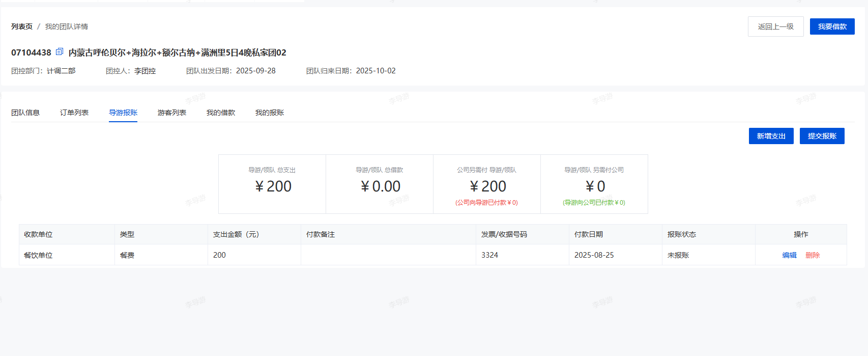Switch to the 我的借款 tab
The image size is (868, 356).
221,113
